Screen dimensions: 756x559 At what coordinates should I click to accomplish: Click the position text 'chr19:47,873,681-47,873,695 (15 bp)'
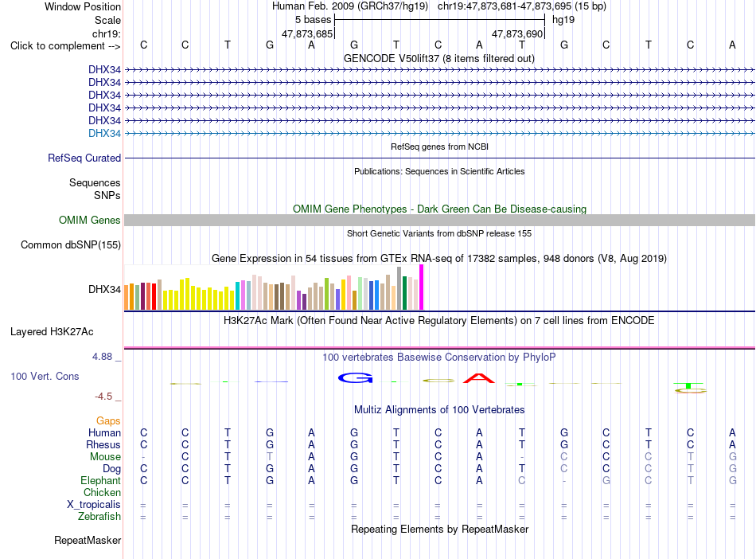[x=522, y=6]
